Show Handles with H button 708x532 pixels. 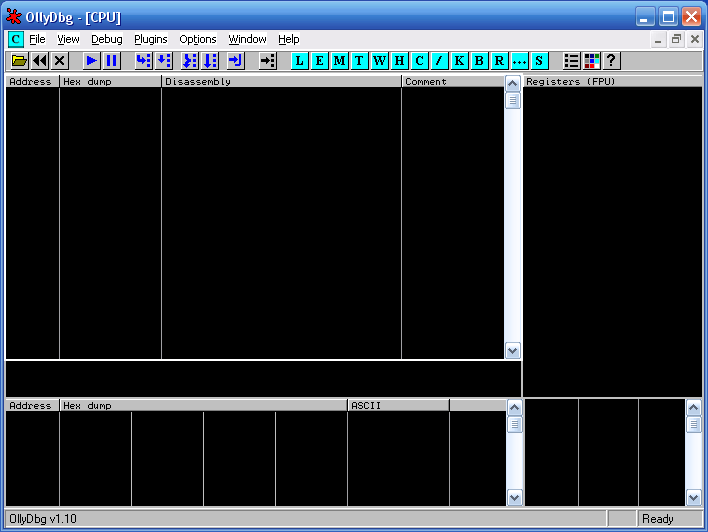pyautogui.click(x=400, y=61)
